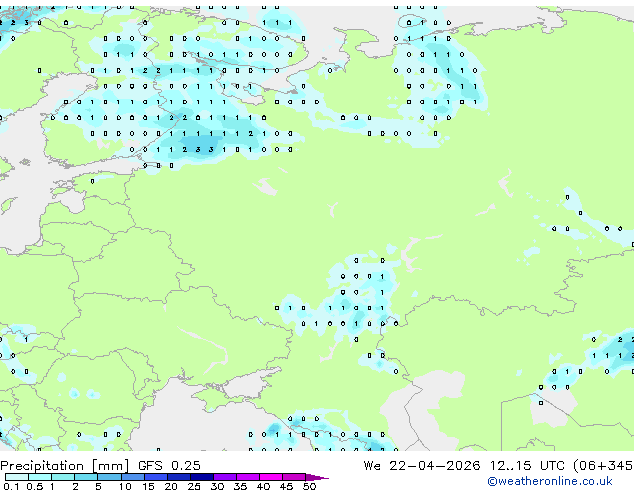Select the 40–45 mm magenta swatch
The width and height of the screenshot is (634, 490).
[271, 477]
